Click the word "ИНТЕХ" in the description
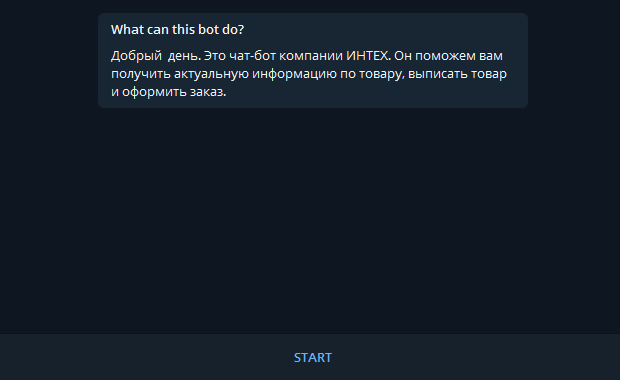 369,56
